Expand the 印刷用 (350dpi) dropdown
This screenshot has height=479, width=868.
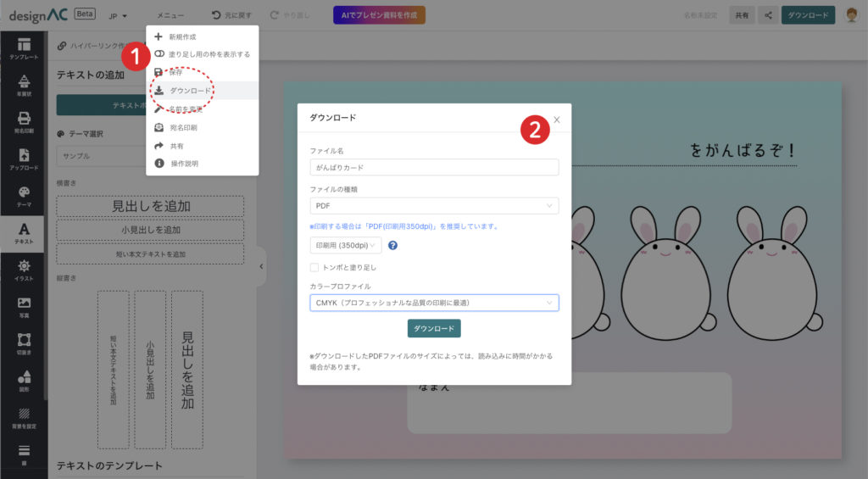[346, 246]
